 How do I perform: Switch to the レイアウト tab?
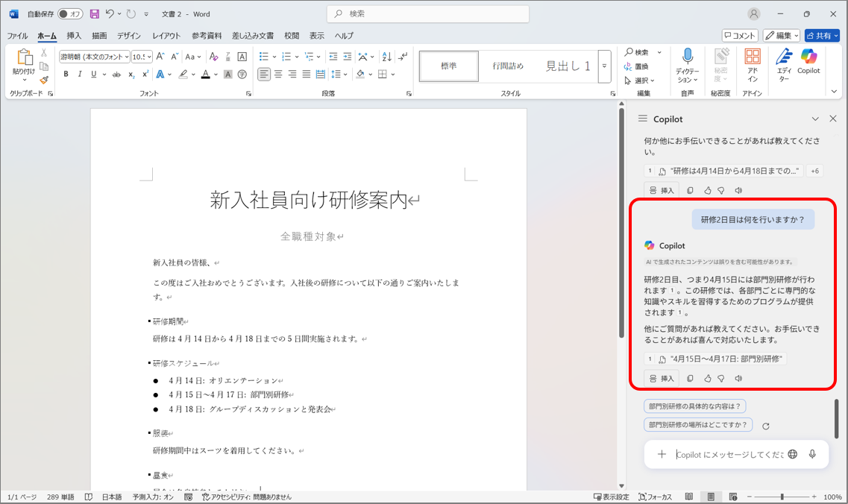[x=166, y=36]
